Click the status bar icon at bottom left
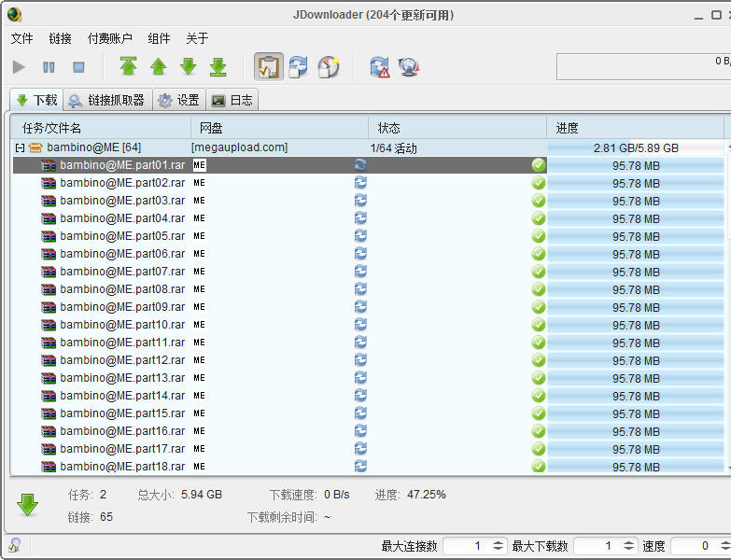Screen dimensions: 731x560 14,545
